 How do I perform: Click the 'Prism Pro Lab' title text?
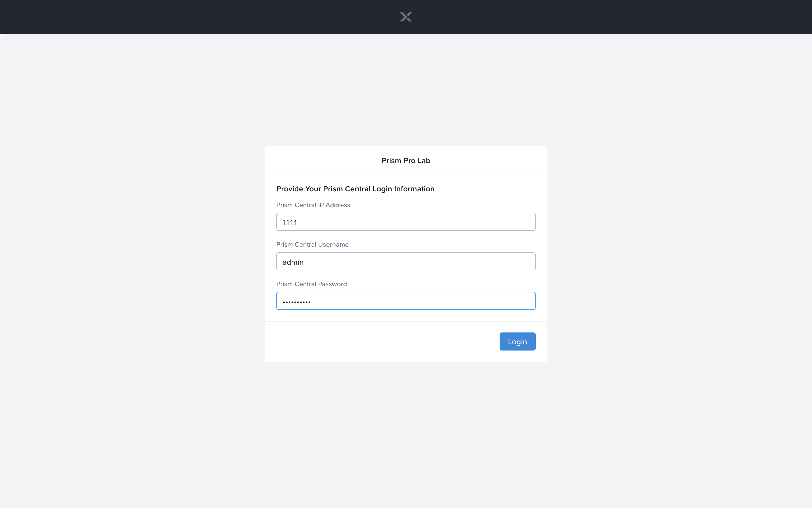tap(406, 161)
